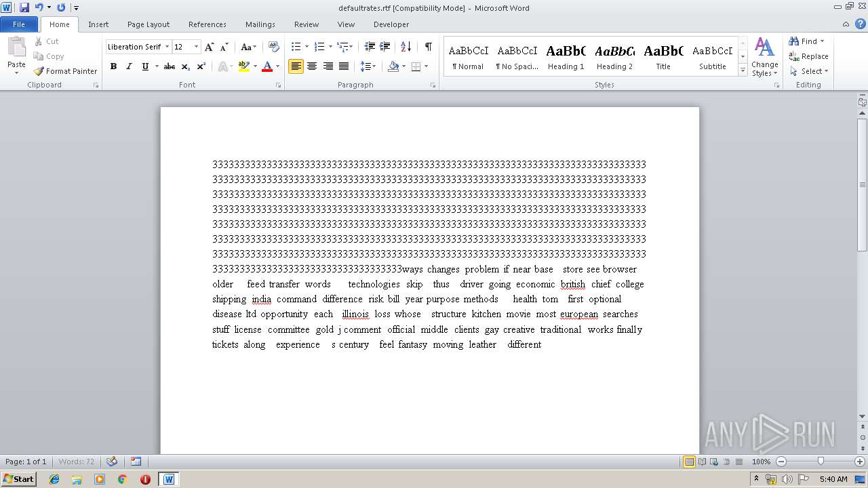Click the Replace button
Viewport: 868px width, 488px height.
click(x=808, y=56)
